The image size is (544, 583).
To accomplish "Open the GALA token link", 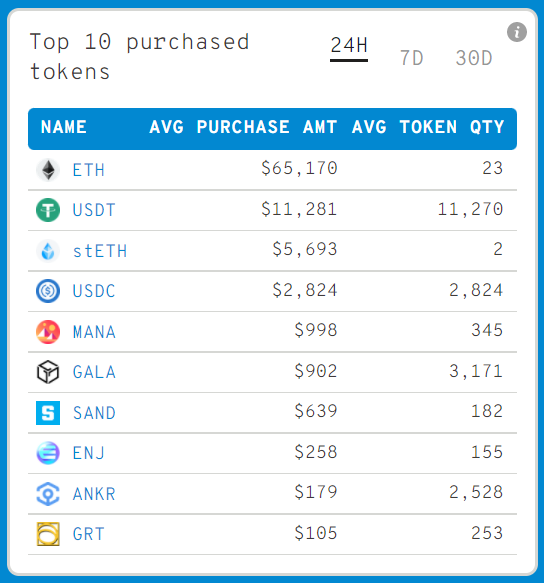I will [x=94, y=372].
